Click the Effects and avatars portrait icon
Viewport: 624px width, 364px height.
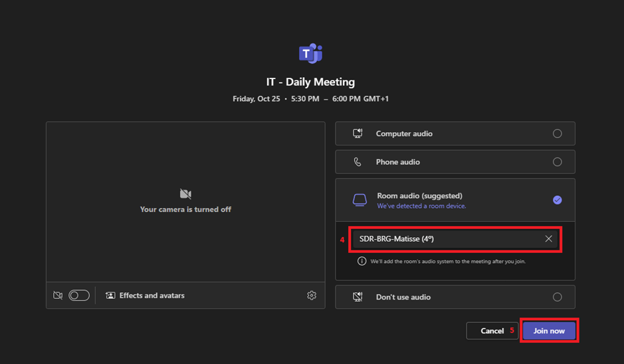coord(110,296)
